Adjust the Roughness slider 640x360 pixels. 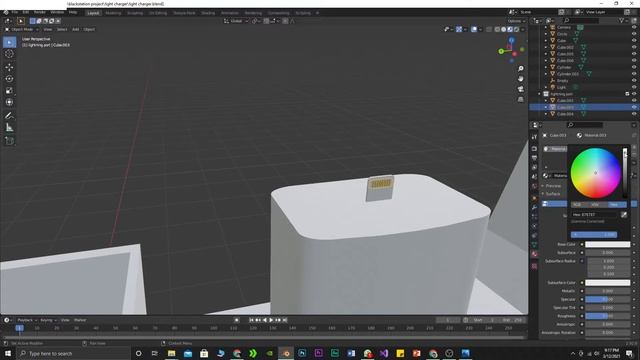coord(607,316)
